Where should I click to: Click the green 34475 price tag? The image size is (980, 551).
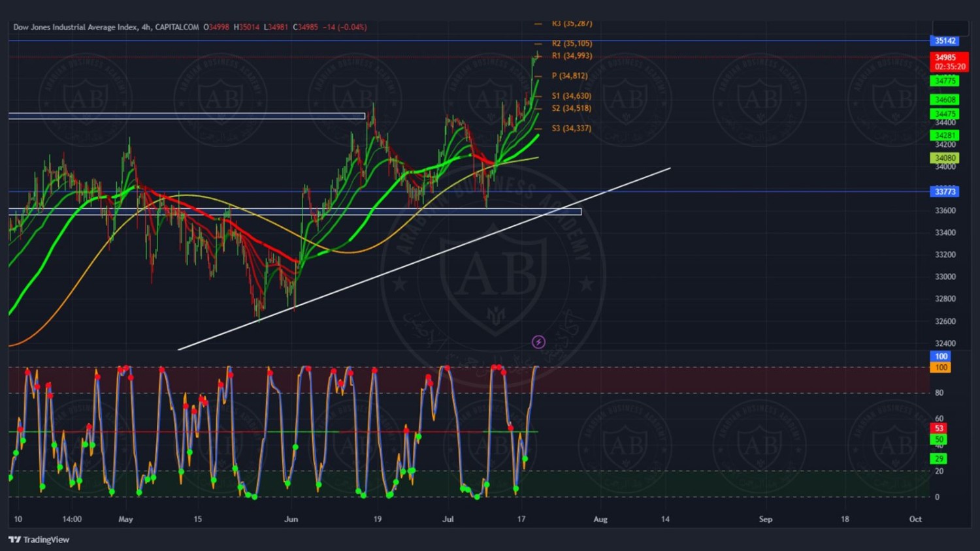945,114
